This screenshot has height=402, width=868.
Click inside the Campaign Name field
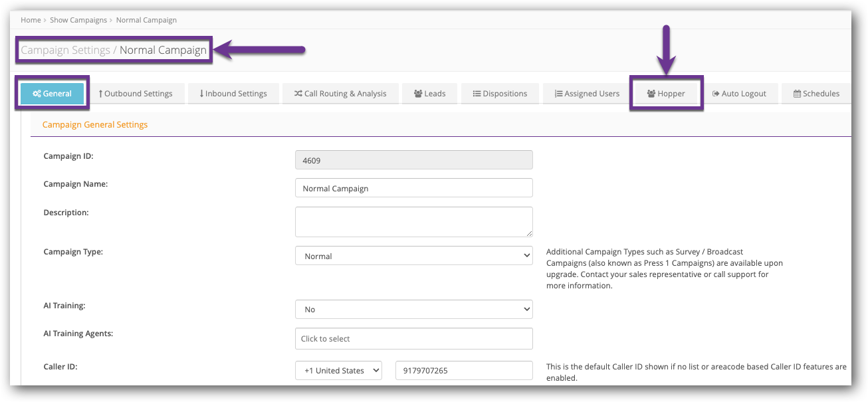coord(413,187)
